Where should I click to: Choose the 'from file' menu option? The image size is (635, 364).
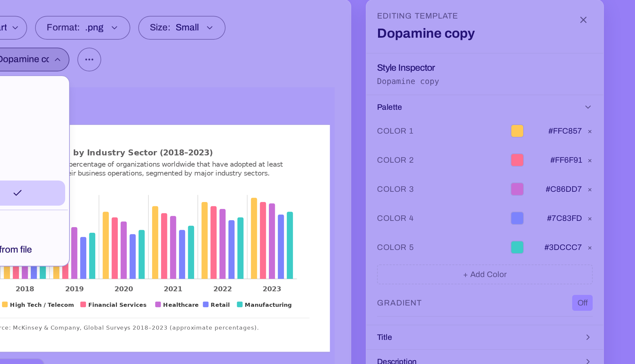click(32, 250)
